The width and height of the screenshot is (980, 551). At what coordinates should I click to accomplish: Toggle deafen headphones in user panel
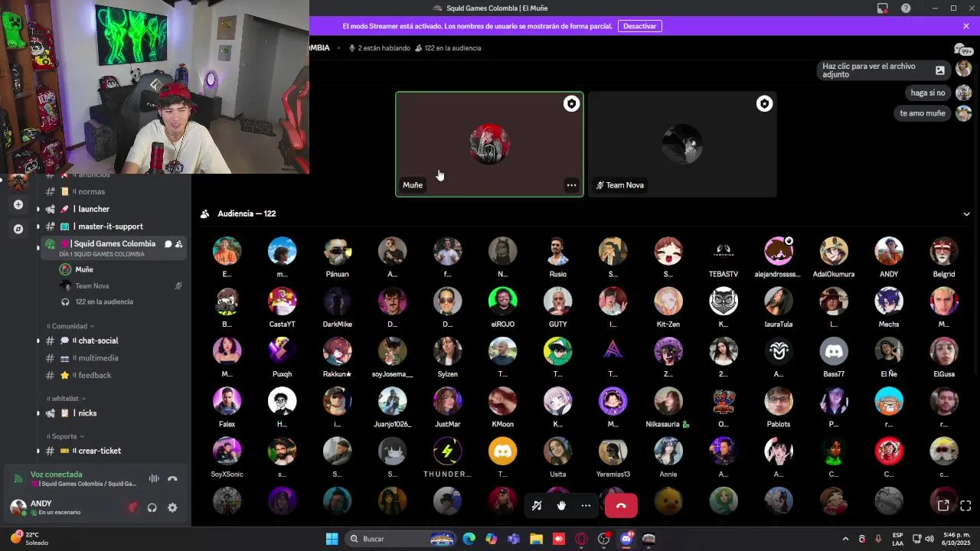click(152, 507)
